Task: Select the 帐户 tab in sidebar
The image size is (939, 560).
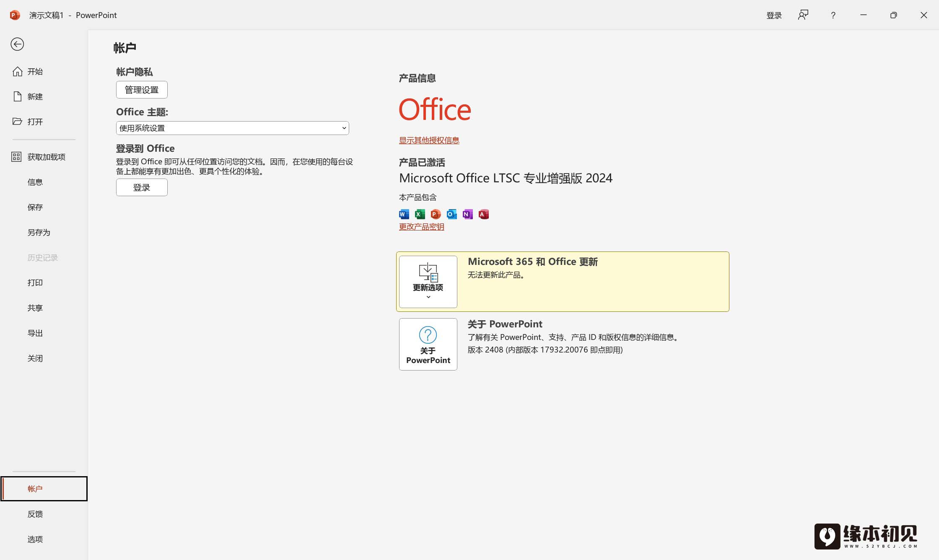Action: click(44, 489)
